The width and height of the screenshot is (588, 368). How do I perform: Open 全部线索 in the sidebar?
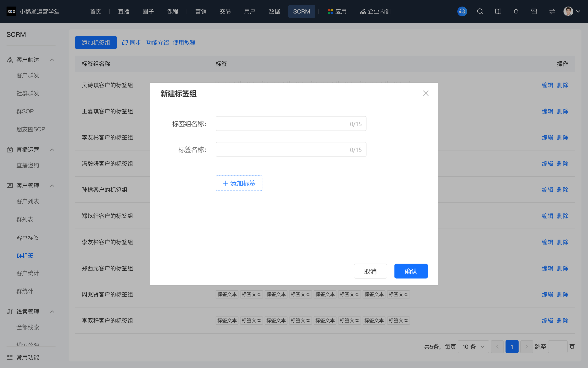pos(28,327)
